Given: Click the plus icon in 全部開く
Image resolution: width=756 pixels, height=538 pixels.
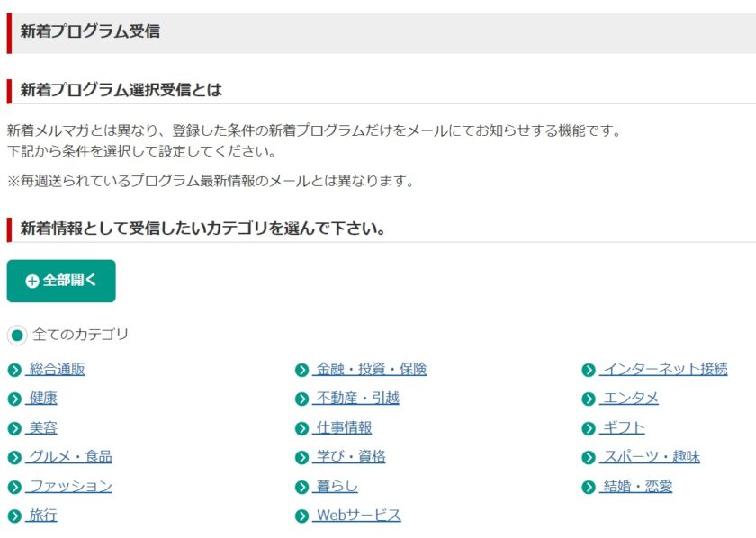Looking at the screenshot, I should point(32,282).
